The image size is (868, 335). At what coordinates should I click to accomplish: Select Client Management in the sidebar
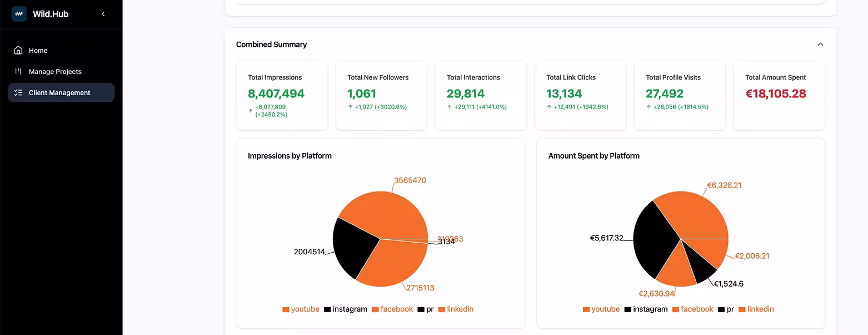pyautogui.click(x=59, y=93)
